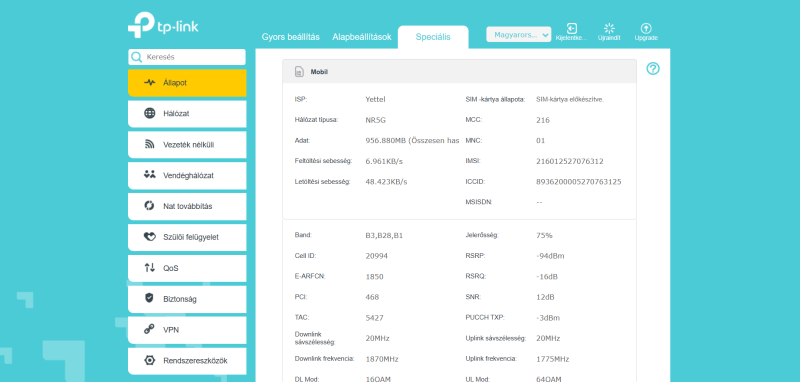Open the Rendszereszközök menu item
This screenshot has height=382, width=800.
tap(187, 361)
